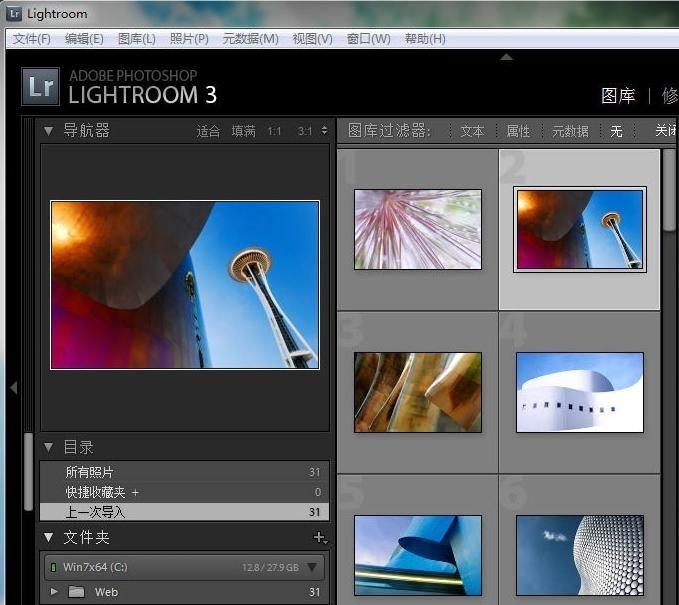The width and height of the screenshot is (679, 605).
Task: Click the Web folder icon
Action: [76, 592]
